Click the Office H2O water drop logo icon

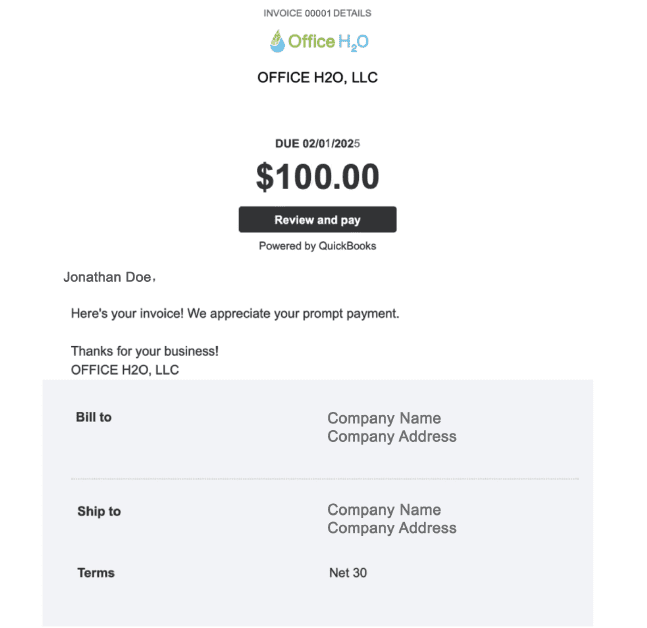pos(277,41)
